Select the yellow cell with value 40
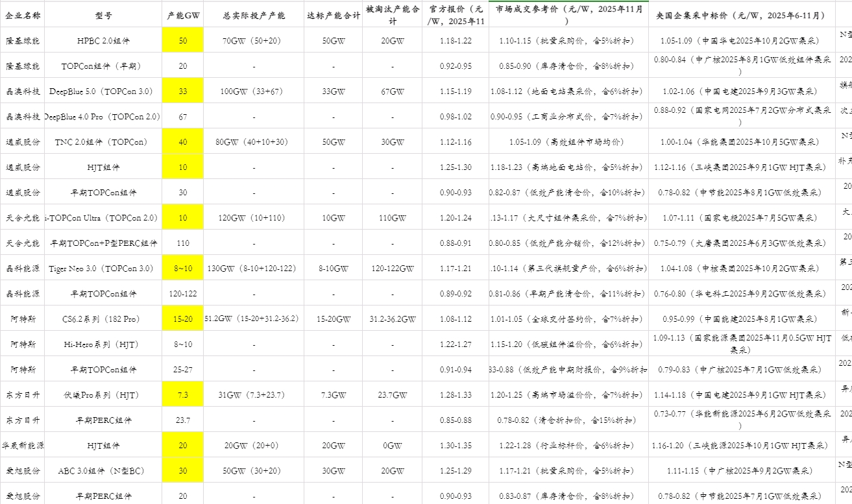 pos(183,141)
